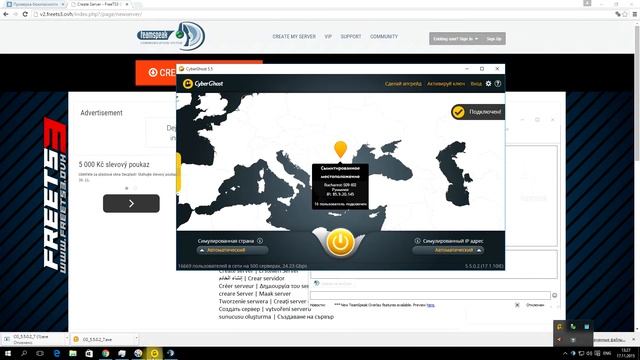This screenshot has width=640, height=360.
Task: Click the connected status badge
Action: point(477,112)
